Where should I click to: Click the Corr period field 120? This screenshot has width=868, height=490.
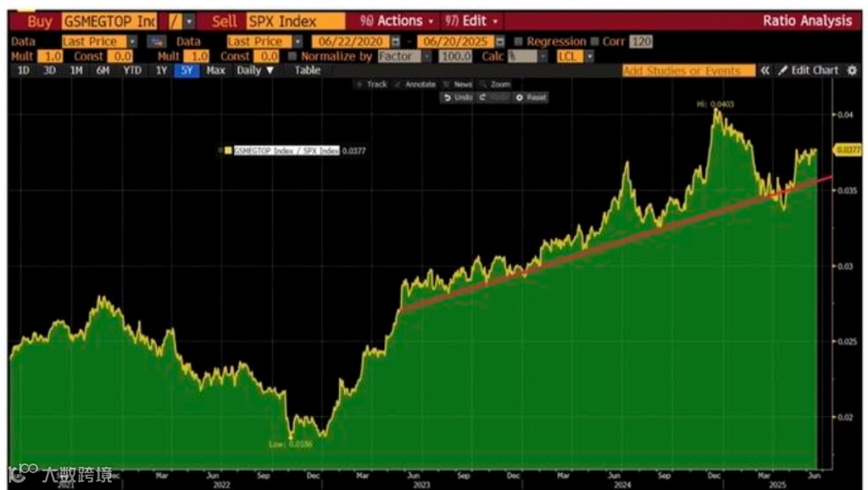tap(641, 42)
